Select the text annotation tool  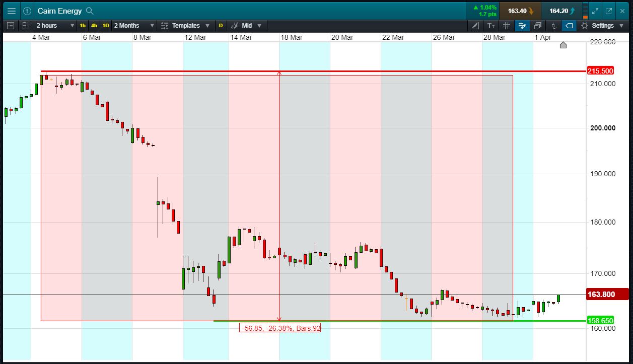click(x=491, y=26)
